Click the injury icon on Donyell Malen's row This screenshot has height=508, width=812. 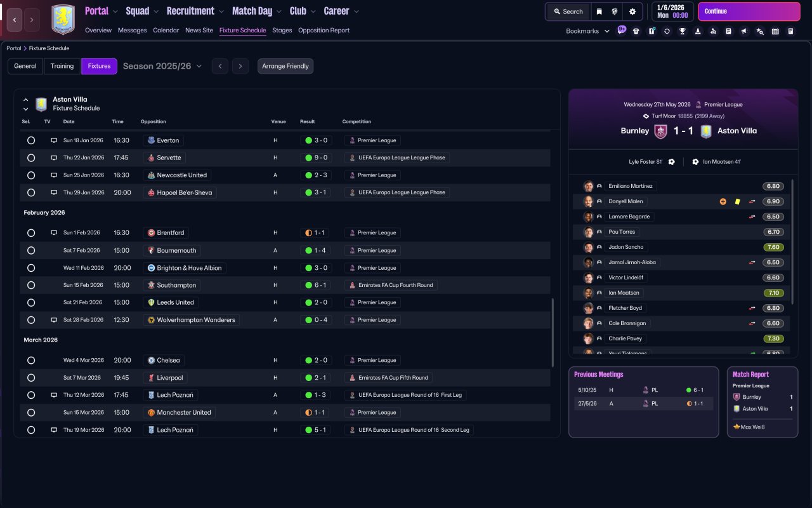coord(723,201)
